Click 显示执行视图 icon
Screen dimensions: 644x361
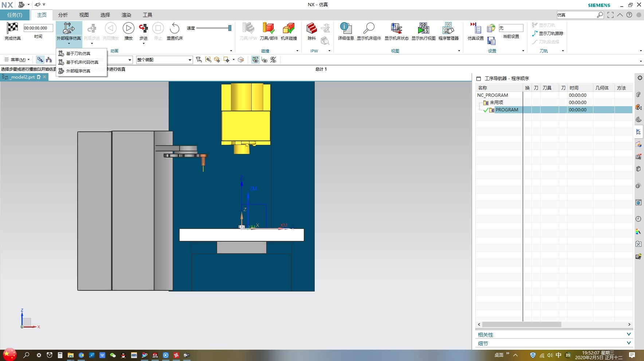tap(423, 28)
